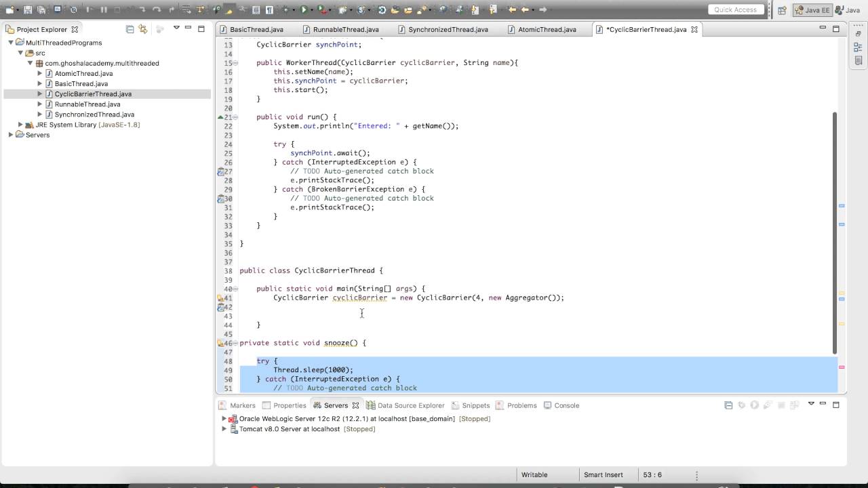This screenshot has height=488, width=868.
Task: Expand the Servers project node
Action: (x=11, y=135)
